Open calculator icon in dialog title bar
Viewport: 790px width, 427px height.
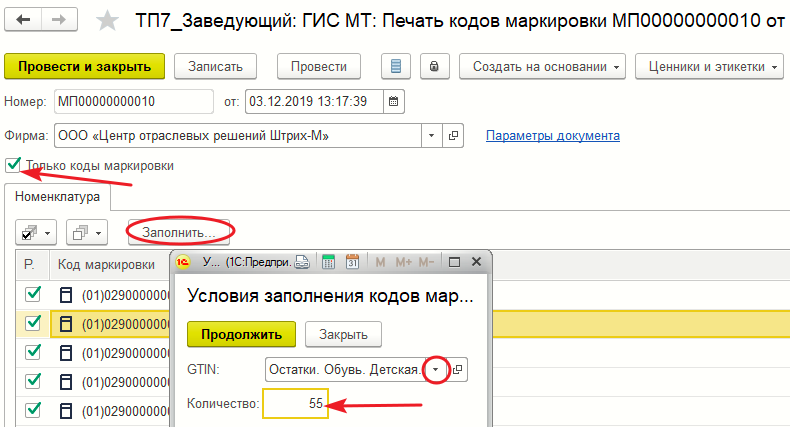(x=328, y=262)
